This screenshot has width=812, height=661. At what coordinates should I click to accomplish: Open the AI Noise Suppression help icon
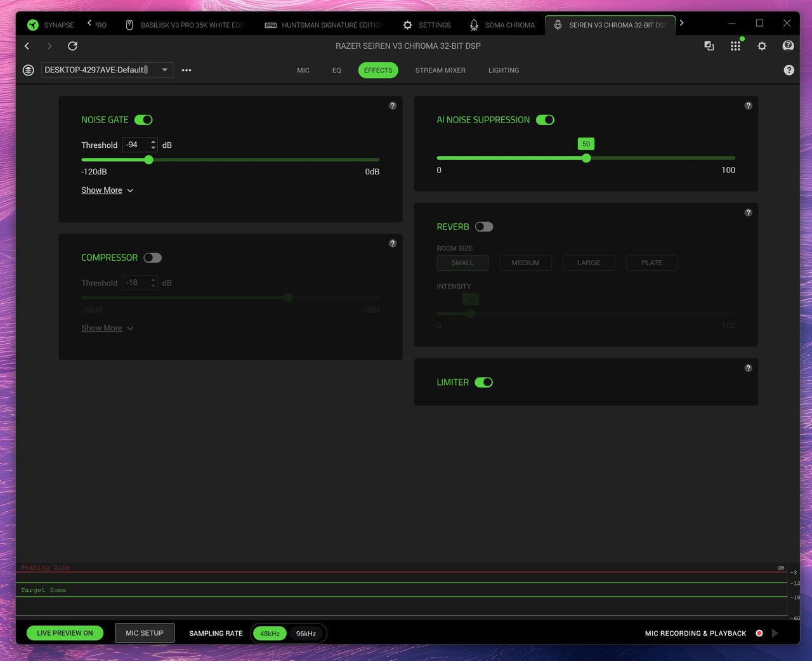748,106
